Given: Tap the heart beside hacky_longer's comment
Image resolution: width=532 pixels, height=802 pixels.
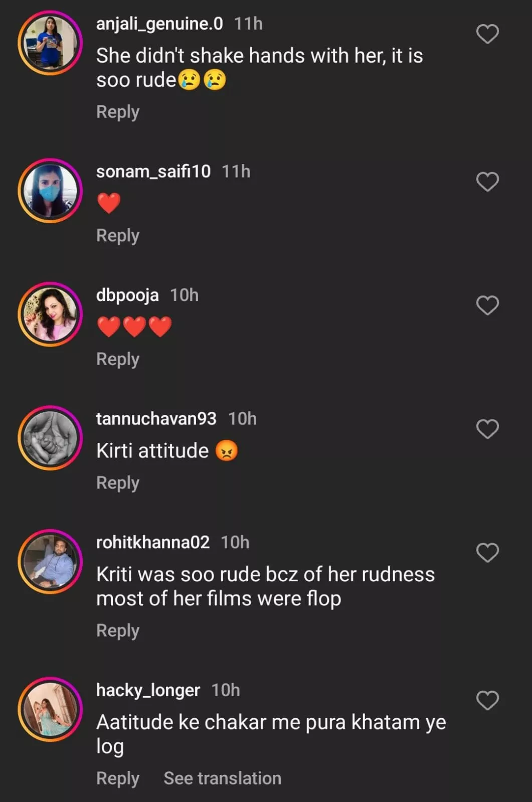Looking at the screenshot, I should click(x=487, y=700).
